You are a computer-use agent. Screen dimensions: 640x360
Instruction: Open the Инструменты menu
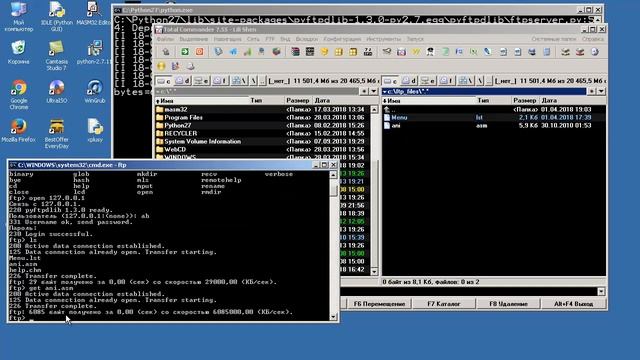pyautogui.click(x=383, y=39)
